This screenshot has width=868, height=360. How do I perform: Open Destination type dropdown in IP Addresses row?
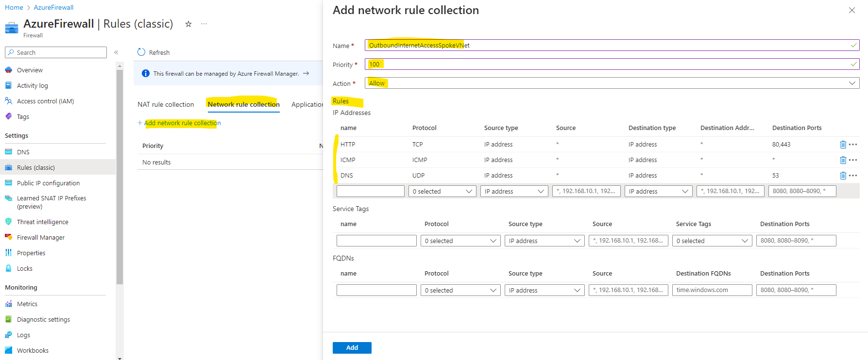click(x=659, y=191)
